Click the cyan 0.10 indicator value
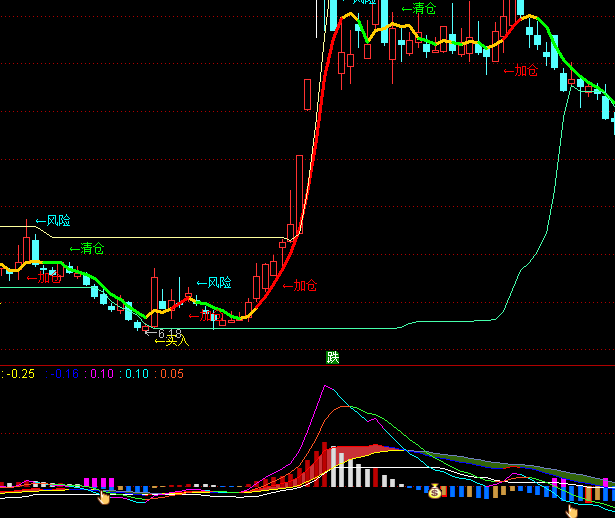 click(x=137, y=374)
